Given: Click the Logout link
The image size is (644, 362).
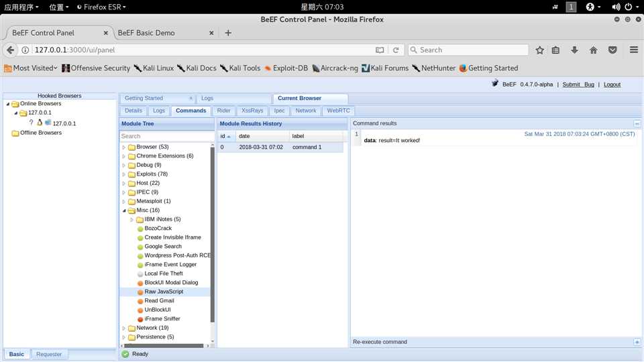Looking at the screenshot, I should click(612, 84).
